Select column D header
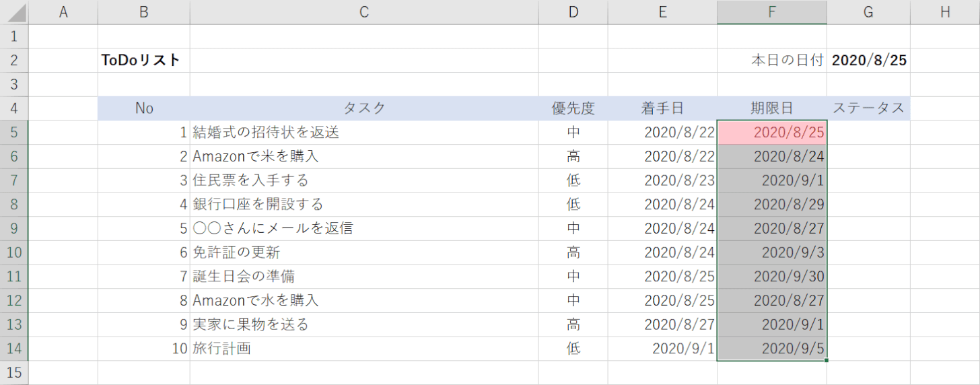Screen dimensions: 980x385 click(573, 12)
